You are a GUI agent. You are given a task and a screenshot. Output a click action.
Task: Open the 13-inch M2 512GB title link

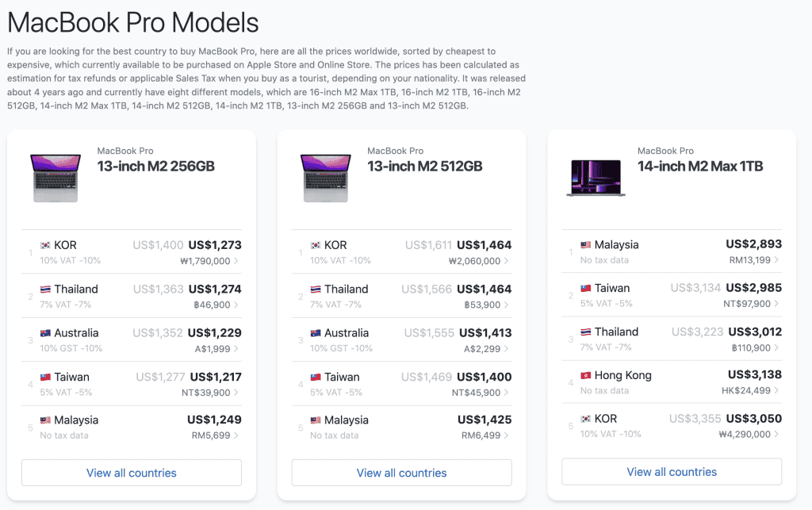point(425,167)
